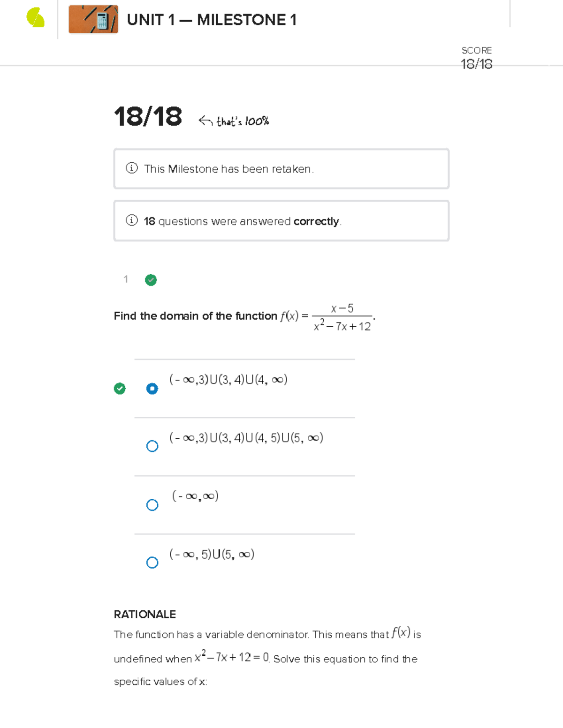Click the This Milestone has been retaken box
Viewport: 563px width, 728px height.
coord(281,169)
